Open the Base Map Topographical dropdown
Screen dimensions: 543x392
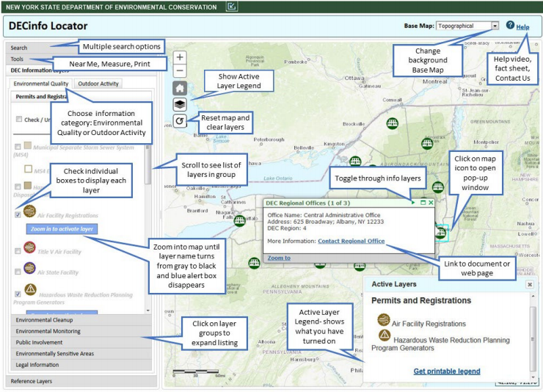[467, 26]
